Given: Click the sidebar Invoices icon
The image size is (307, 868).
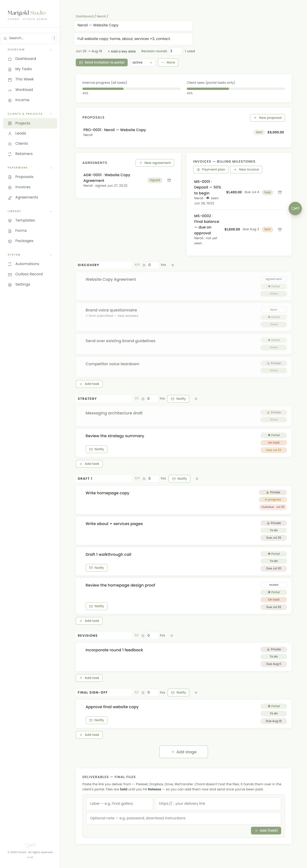Looking at the screenshot, I should 10,187.
